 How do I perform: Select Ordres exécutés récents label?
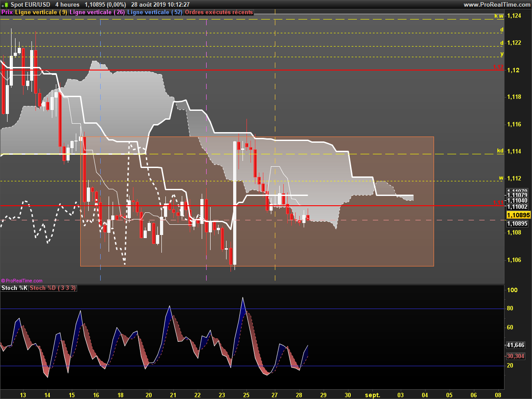pyautogui.click(x=219, y=12)
